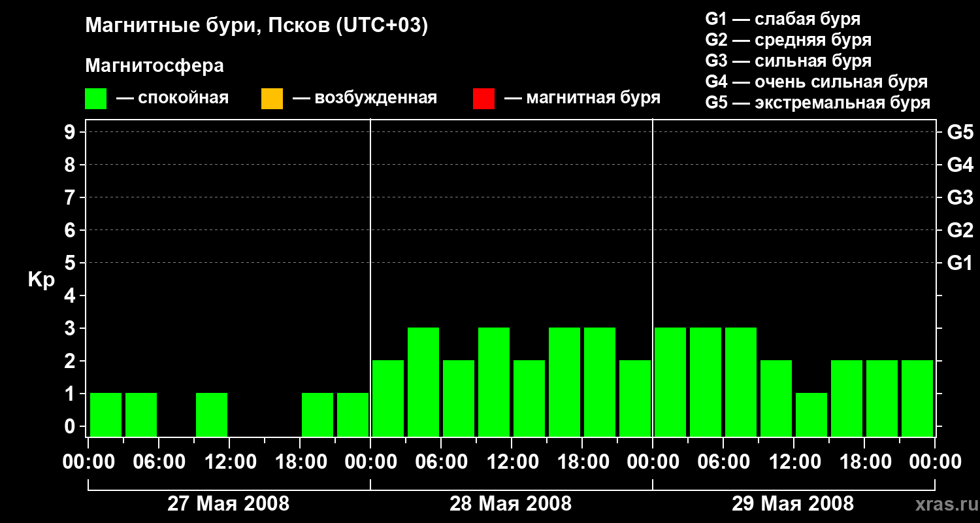
Task: Select the 27 Мая 00:00–03:00 Kp bar
Action: [x=106, y=414]
